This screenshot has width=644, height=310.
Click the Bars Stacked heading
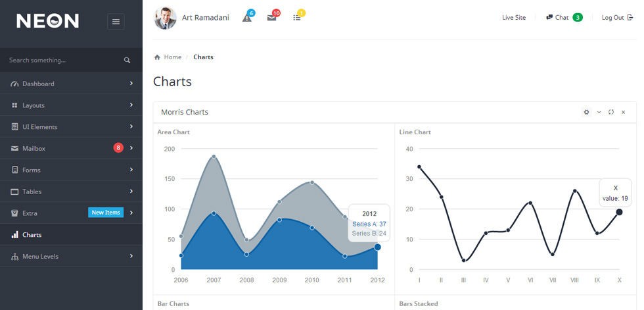click(x=419, y=304)
